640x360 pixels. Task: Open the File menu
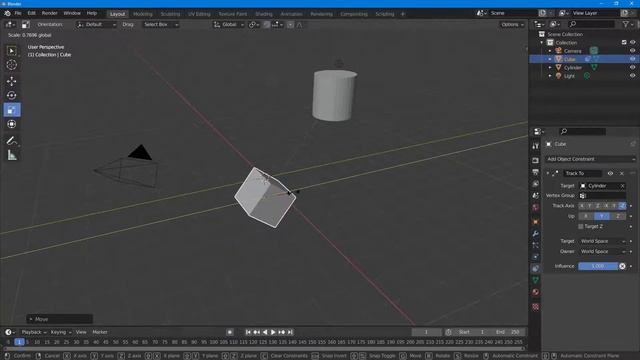coord(18,13)
